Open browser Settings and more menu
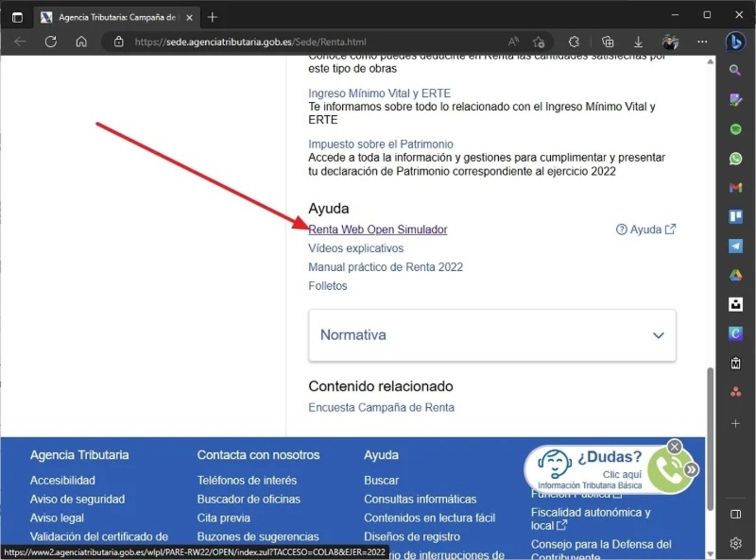 702,41
